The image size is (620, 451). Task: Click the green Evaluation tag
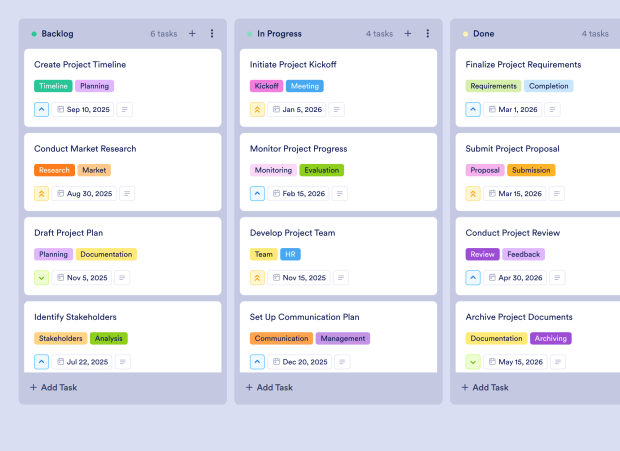click(321, 170)
